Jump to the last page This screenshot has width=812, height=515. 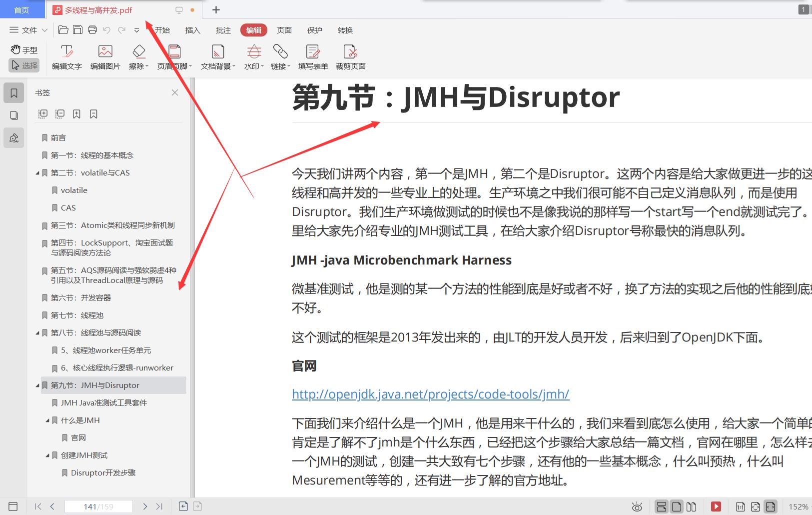tap(159, 506)
